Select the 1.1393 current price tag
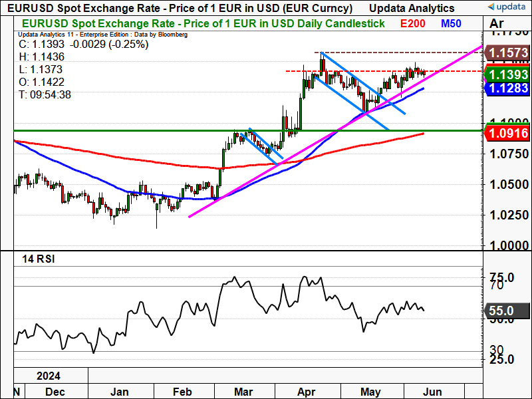 (507, 74)
